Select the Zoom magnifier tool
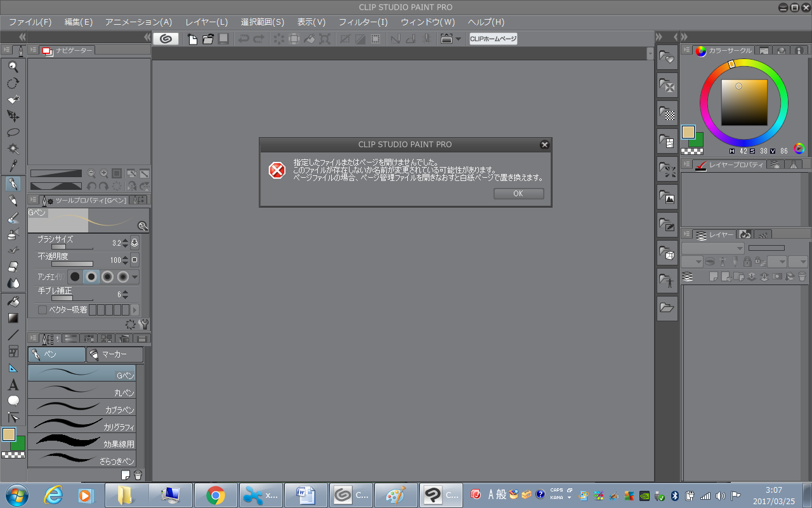Viewport: 812px width, 508px height. [x=13, y=67]
